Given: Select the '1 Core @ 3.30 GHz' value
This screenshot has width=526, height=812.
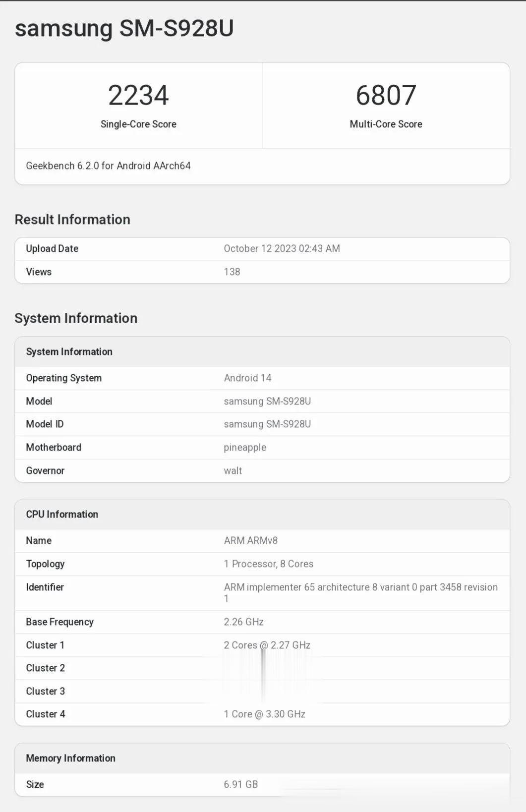Looking at the screenshot, I should [x=264, y=714].
